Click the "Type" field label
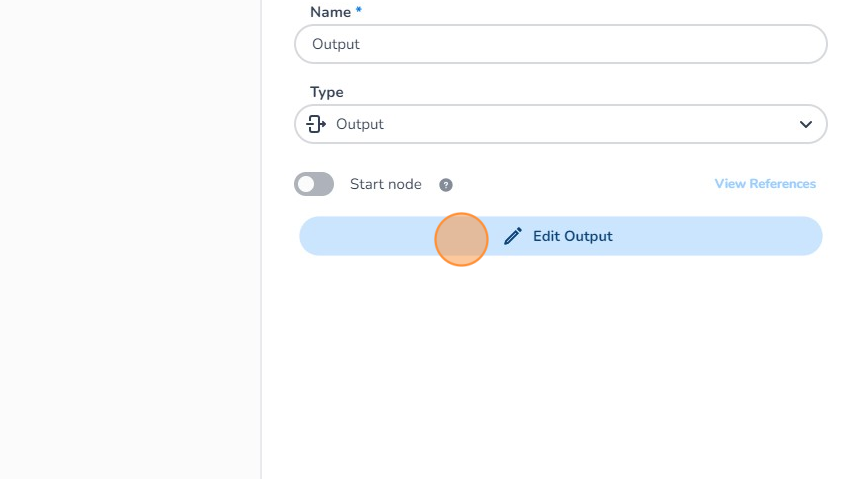The height and width of the screenshot is (479, 860). (x=326, y=92)
